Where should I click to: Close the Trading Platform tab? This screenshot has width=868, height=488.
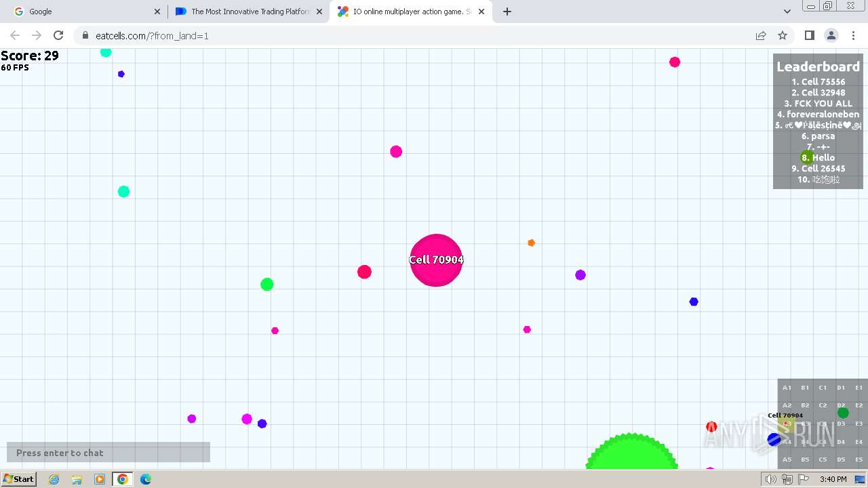point(319,12)
